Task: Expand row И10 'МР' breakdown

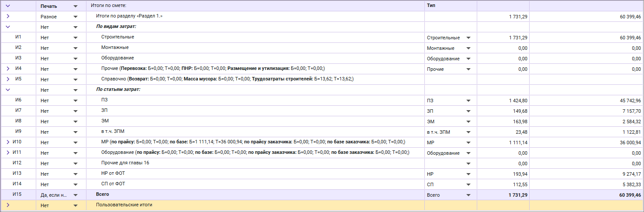Action: pyautogui.click(x=7, y=142)
